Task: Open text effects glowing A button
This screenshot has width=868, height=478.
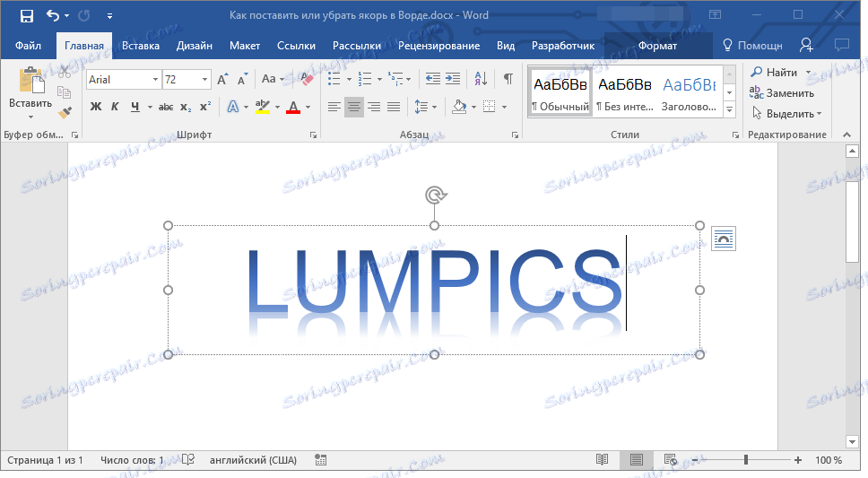Action: [x=232, y=107]
